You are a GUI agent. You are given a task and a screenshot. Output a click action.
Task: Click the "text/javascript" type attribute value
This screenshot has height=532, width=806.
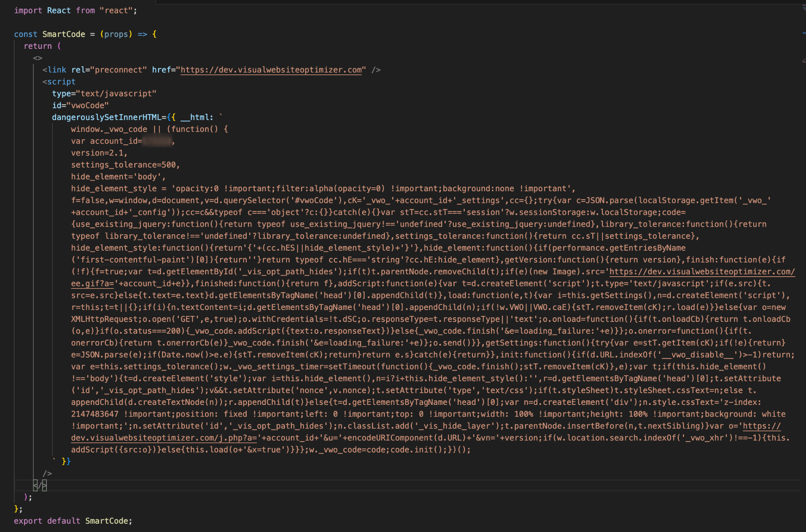click(x=116, y=94)
